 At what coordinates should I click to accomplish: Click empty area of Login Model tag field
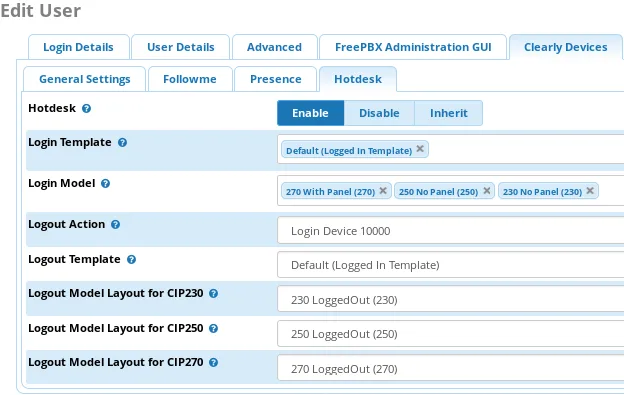[611, 191]
